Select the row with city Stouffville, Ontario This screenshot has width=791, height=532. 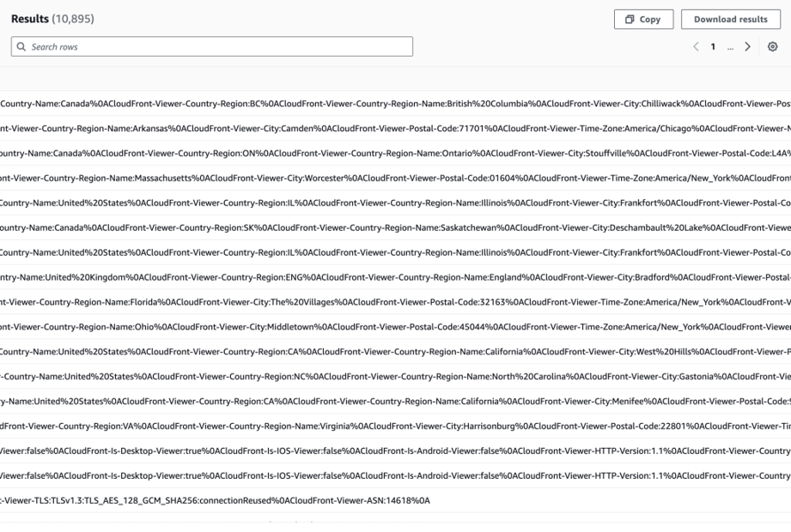[x=395, y=153]
